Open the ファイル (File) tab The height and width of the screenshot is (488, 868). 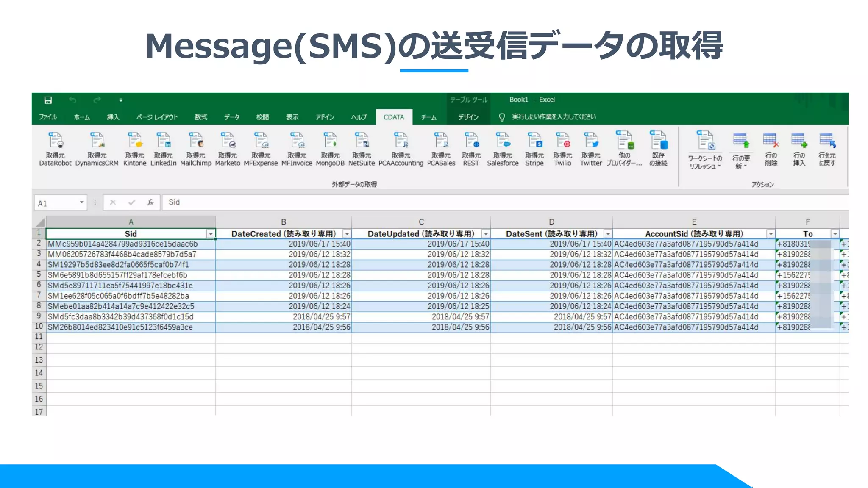[48, 117]
